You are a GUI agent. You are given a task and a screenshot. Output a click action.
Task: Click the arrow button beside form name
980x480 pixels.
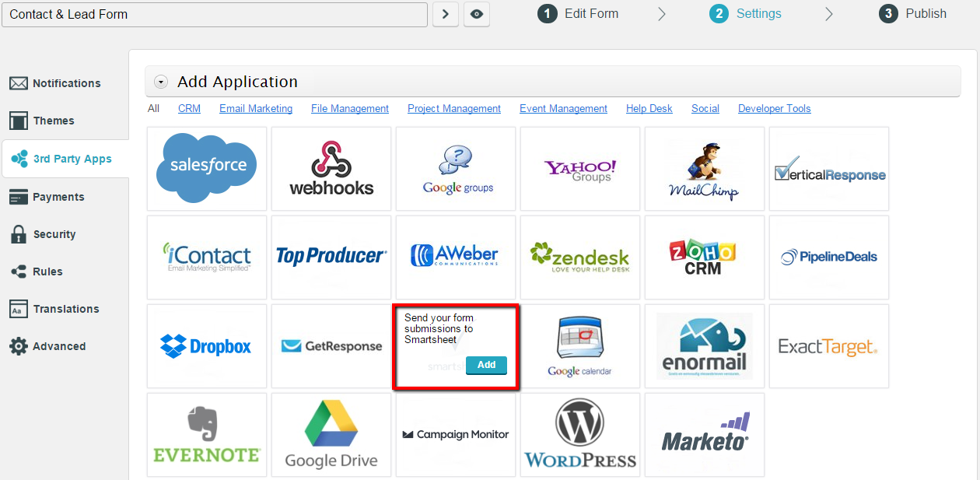(x=446, y=14)
